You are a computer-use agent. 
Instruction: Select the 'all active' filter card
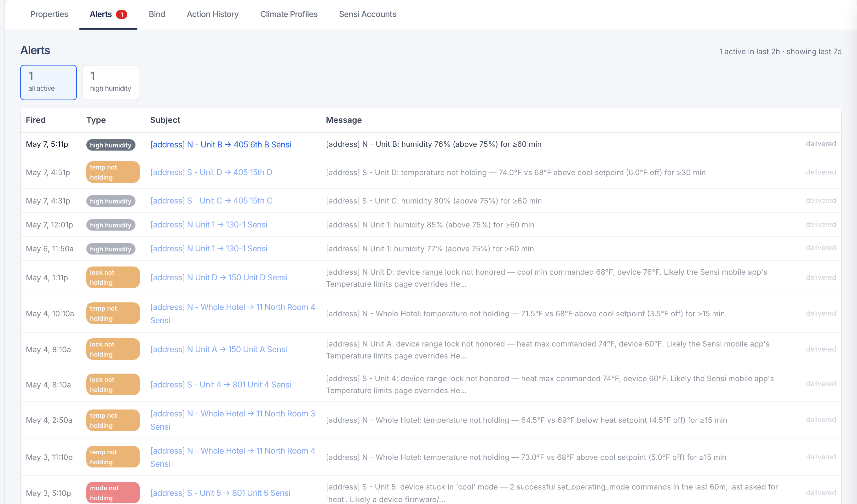tap(48, 83)
